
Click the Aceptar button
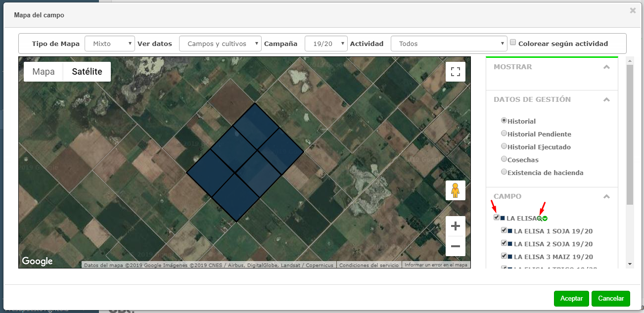[571, 299]
